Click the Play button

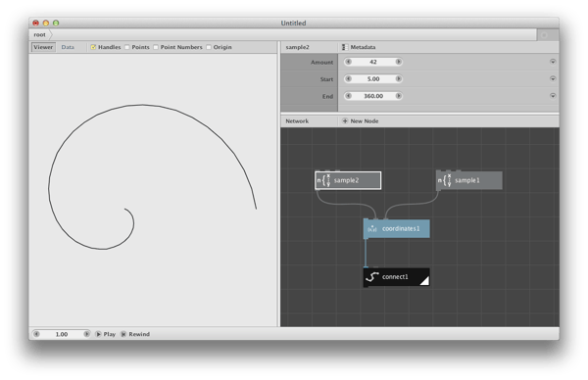(106, 334)
